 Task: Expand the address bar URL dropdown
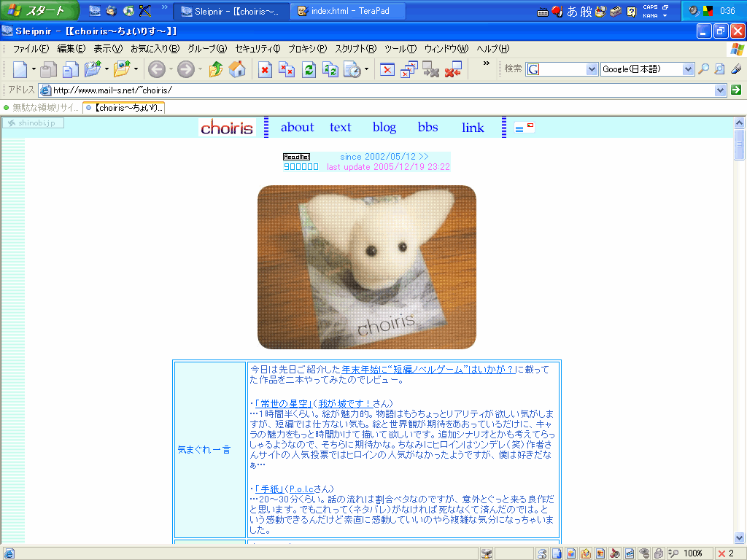coord(721,90)
